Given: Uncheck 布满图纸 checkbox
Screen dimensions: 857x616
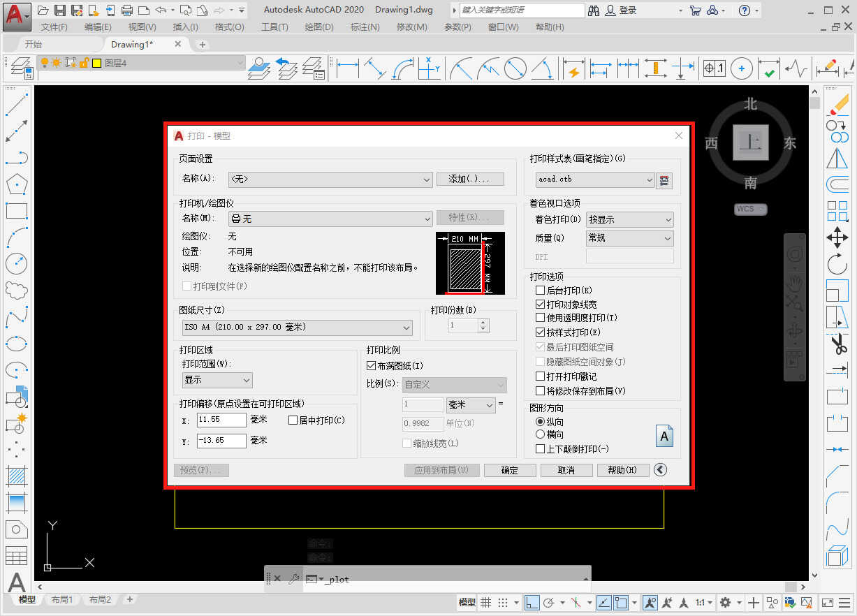Looking at the screenshot, I should pyautogui.click(x=372, y=366).
